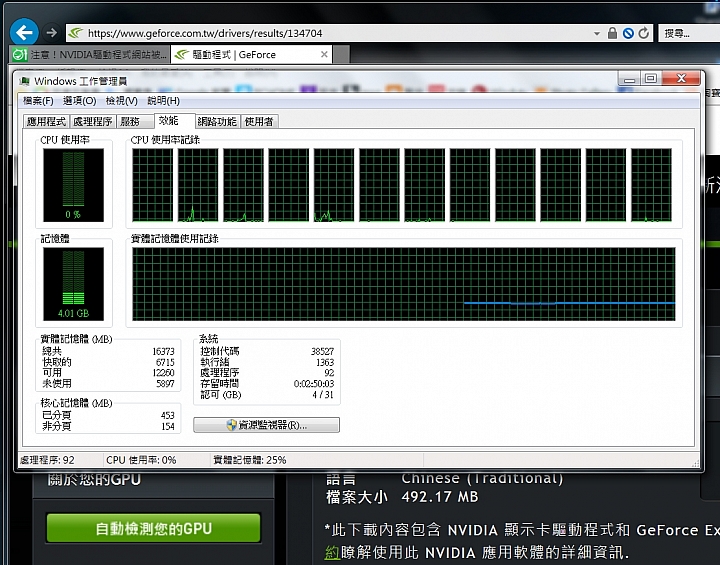
Task: Minimize the Windows 工作管理員 window
Action: (629, 79)
